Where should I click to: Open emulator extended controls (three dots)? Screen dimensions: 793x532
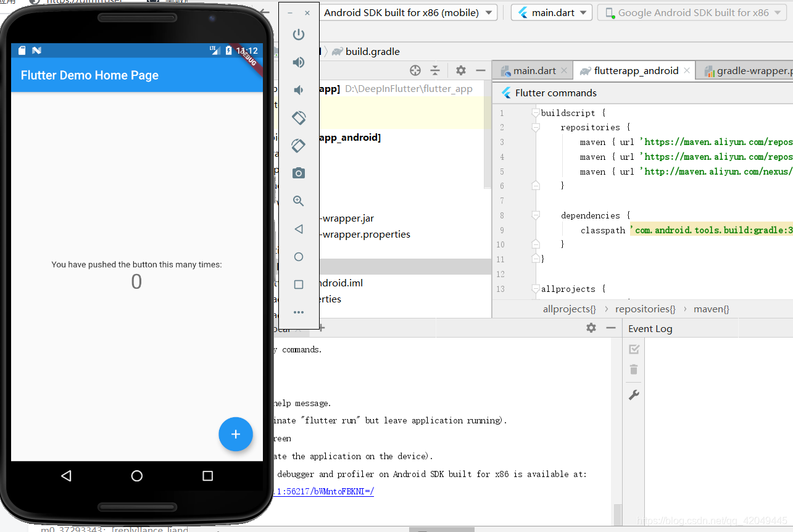point(299,312)
